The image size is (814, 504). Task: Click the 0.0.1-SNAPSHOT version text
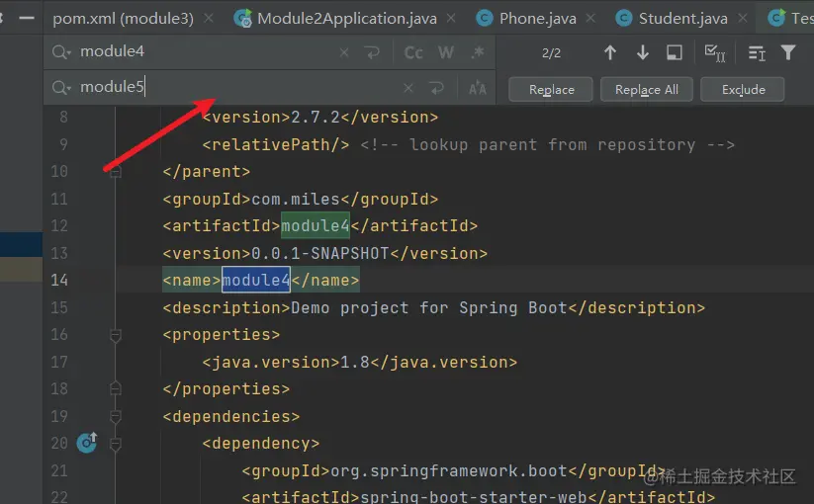pos(319,254)
